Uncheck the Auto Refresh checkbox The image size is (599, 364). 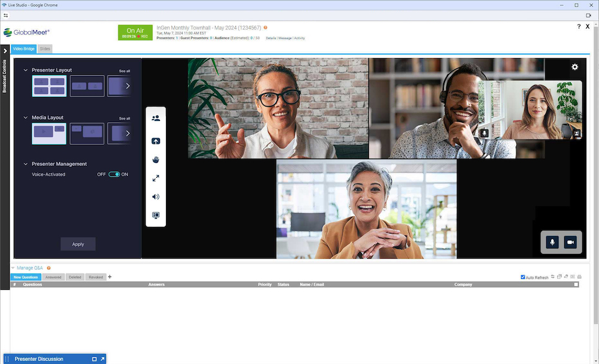click(x=523, y=277)
